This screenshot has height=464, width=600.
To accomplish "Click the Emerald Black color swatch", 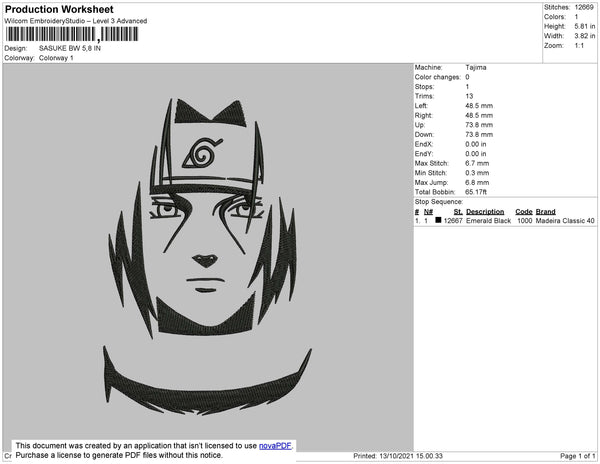I will click(438, 220).
